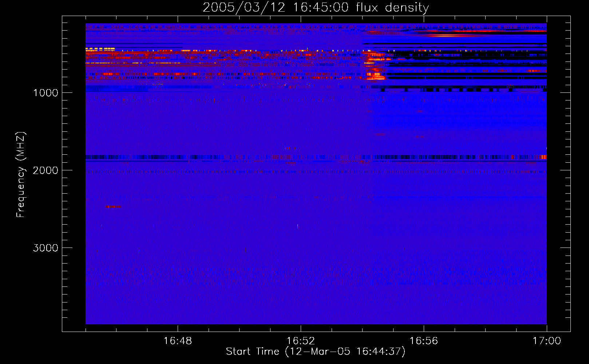Click the 16:52 time tick label

[301, 341]
